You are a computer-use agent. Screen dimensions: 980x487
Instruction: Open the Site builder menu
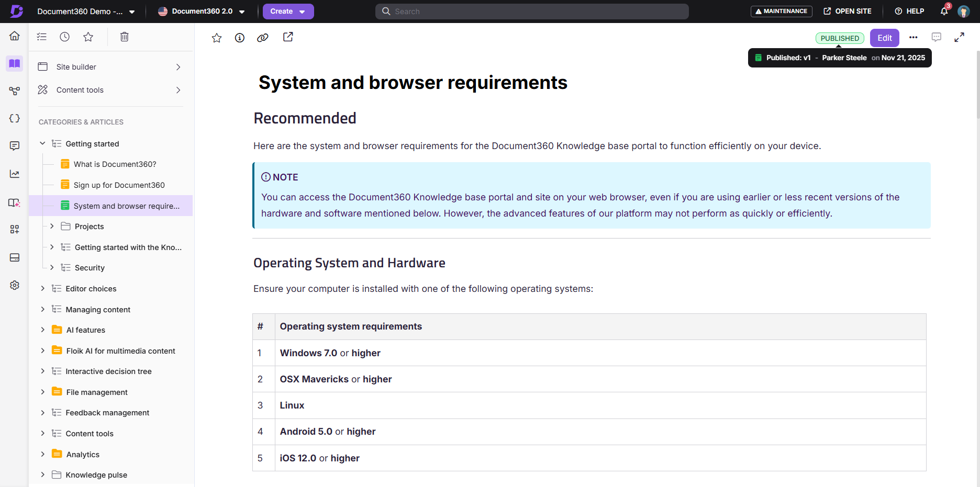[x=76, y=66]
